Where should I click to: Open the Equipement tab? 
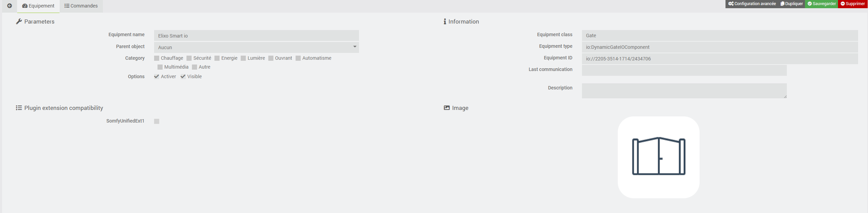(x=38, y=6)
